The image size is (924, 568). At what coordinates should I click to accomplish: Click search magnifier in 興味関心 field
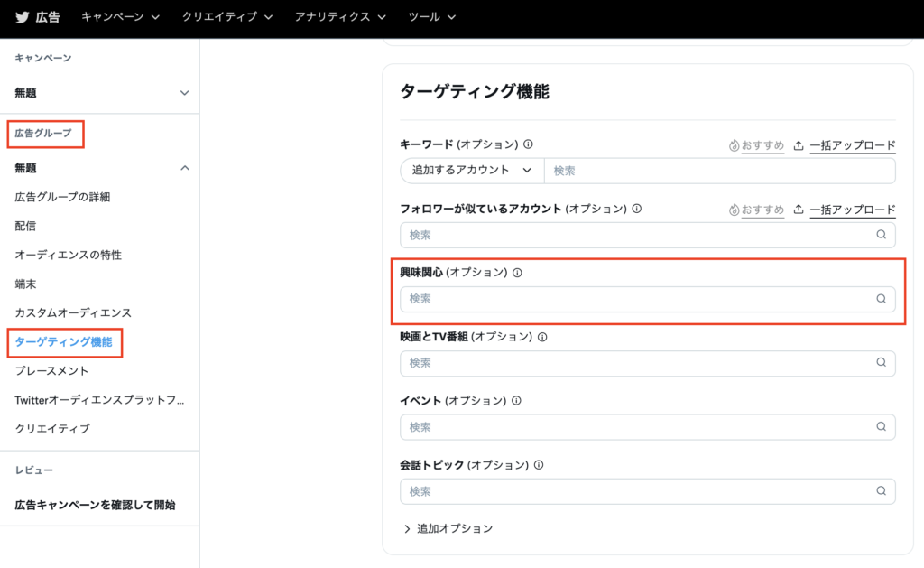[881, 299]
